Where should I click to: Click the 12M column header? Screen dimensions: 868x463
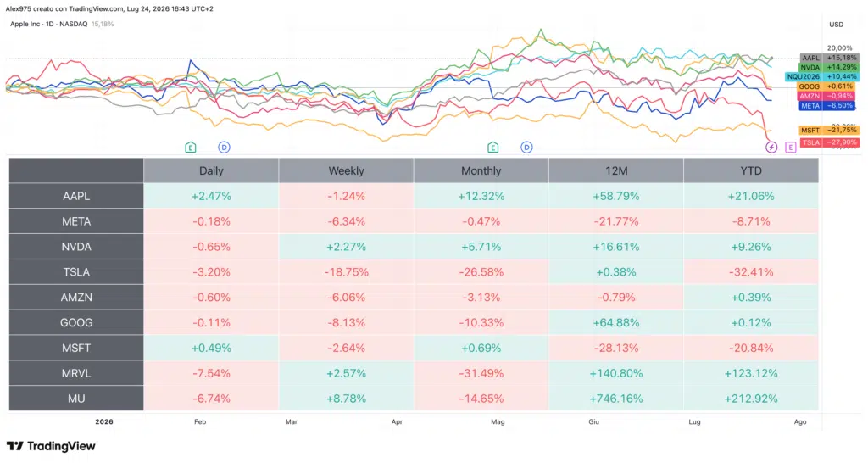[x=616, y=170]
